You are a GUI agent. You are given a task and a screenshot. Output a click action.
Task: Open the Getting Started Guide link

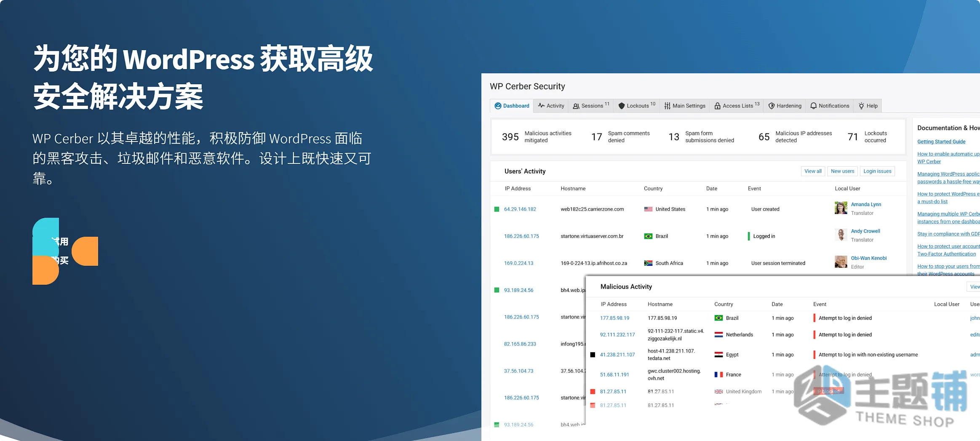coord(941,142)
